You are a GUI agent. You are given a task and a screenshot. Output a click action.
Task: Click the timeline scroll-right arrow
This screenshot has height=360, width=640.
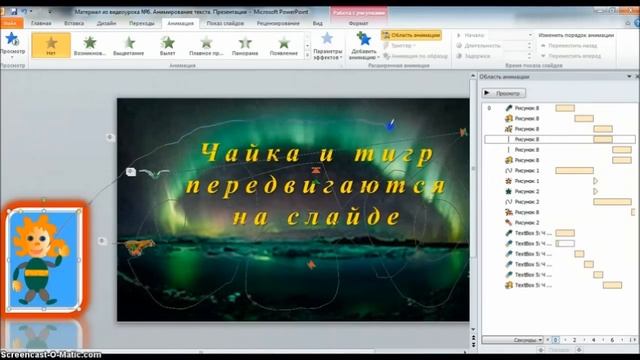click(634, 340)
